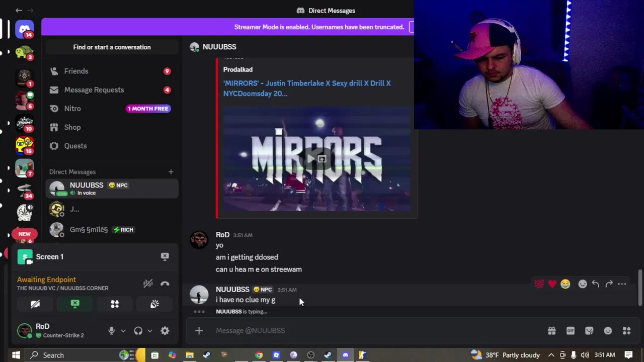Open User Settings gear

click(165, 330)
